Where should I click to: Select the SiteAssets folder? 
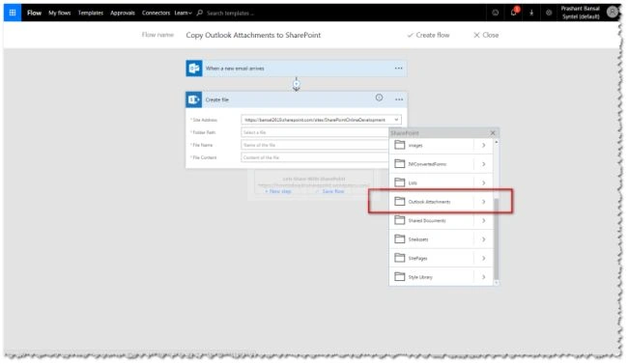431,239
